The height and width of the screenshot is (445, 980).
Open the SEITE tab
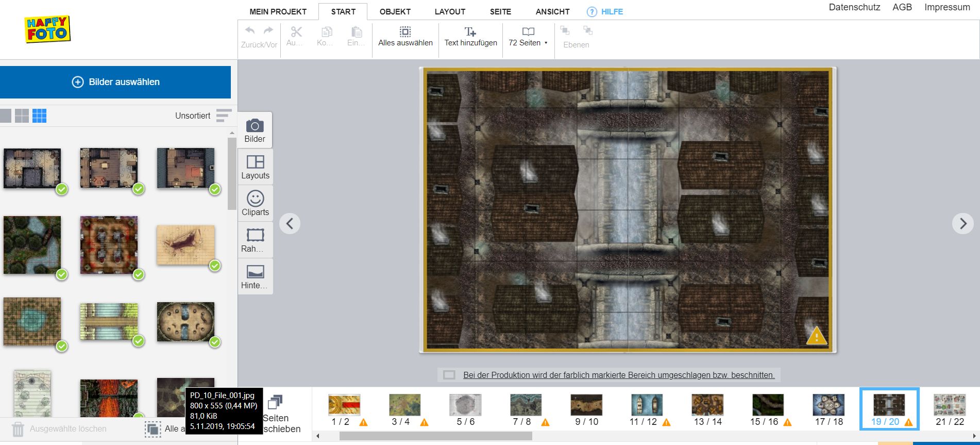pyautogui.click(x=500, y=11)
